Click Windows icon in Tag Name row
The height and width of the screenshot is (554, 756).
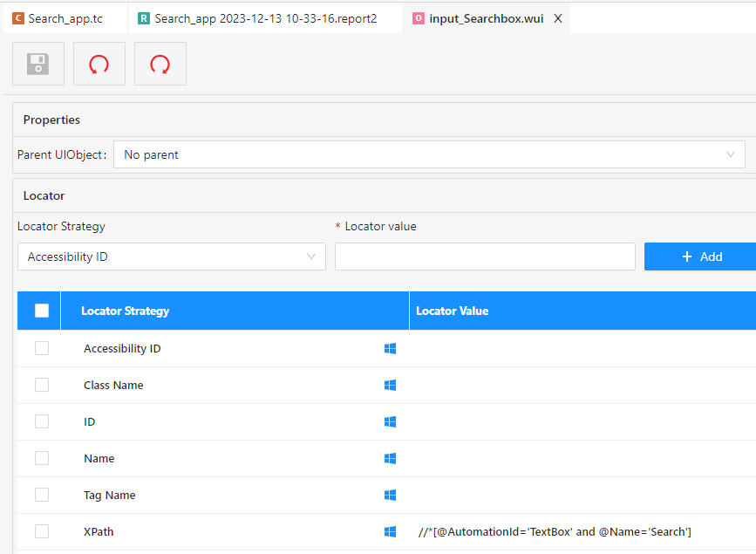390,496
